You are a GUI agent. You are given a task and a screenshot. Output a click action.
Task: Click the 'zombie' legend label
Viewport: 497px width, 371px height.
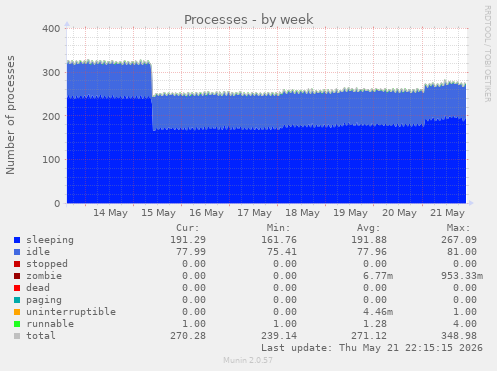[x=44, y=276]
